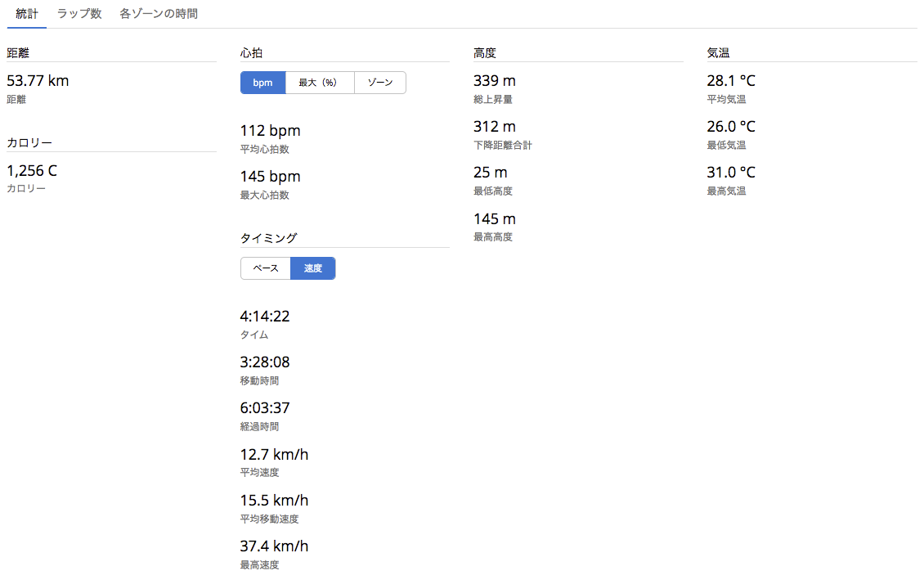Screen dimensions: 924x580
Task: Click the 6:03:37 elapsed time value
Action: click(265, 408)
